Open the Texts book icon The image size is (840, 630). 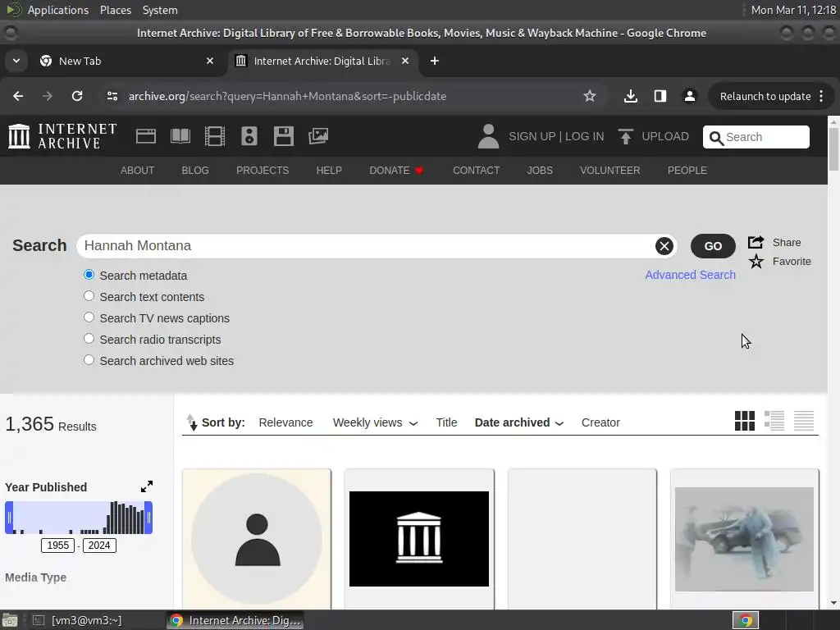click(180, 136)
